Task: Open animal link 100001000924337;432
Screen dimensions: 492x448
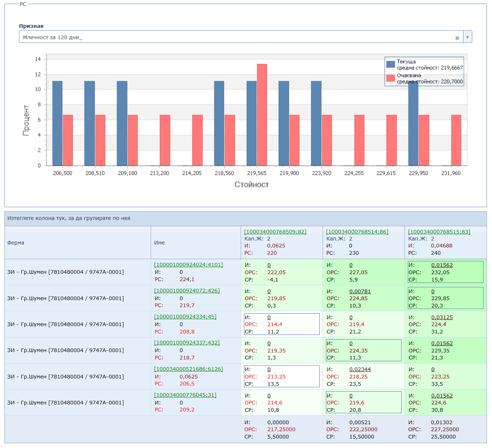Action: click(x=187, y=343)
